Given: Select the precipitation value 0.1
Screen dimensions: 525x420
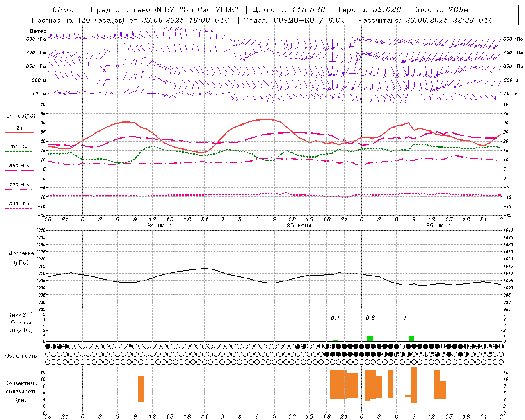Looking at the screenshot, I should 336,318.
